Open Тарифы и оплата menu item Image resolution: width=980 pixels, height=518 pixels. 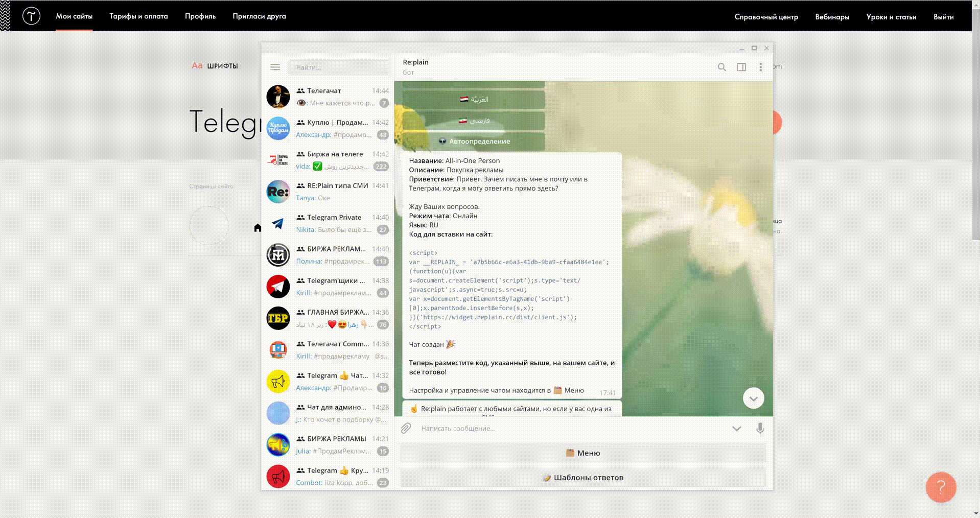pyautogui.click(x=138, y=16)
